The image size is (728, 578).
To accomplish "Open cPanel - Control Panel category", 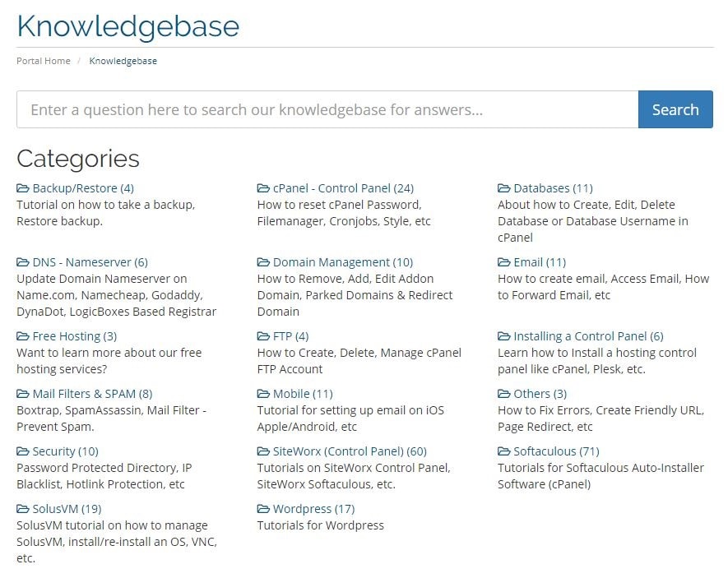I will click(343, 188).
